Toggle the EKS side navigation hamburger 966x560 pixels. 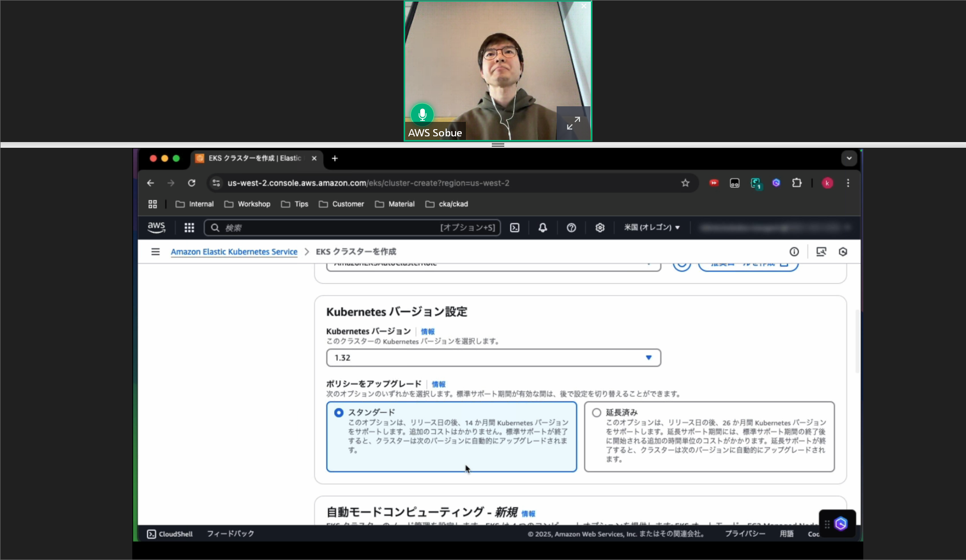155,252
